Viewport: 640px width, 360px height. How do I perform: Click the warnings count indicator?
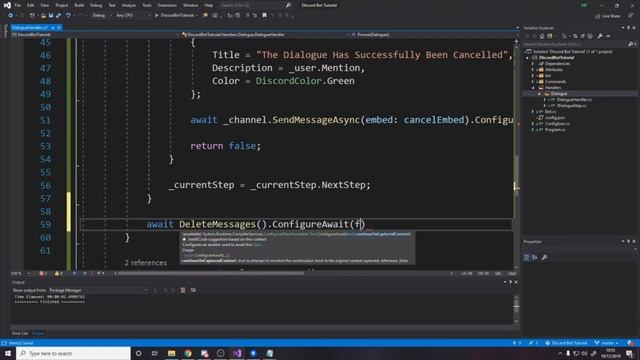click(59, 273)
